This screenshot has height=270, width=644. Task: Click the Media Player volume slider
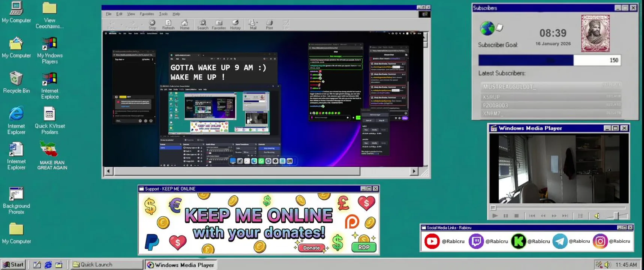coord(616,216)
